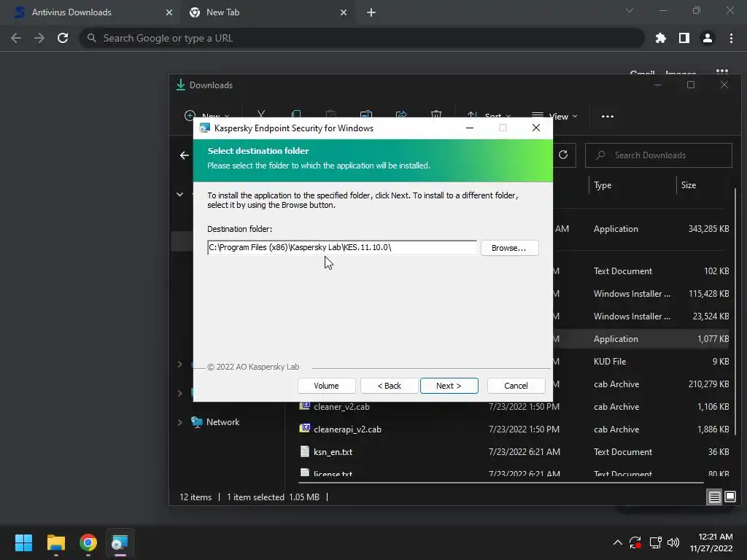Viewport: 747px width, 560px height.
Task: Go to previous step with Back button
Action: coord(390,386)
